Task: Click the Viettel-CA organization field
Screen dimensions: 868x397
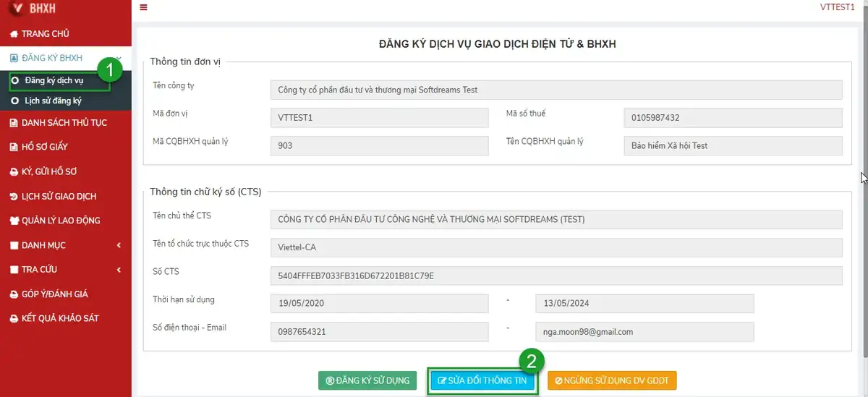Action: point(556,247)
